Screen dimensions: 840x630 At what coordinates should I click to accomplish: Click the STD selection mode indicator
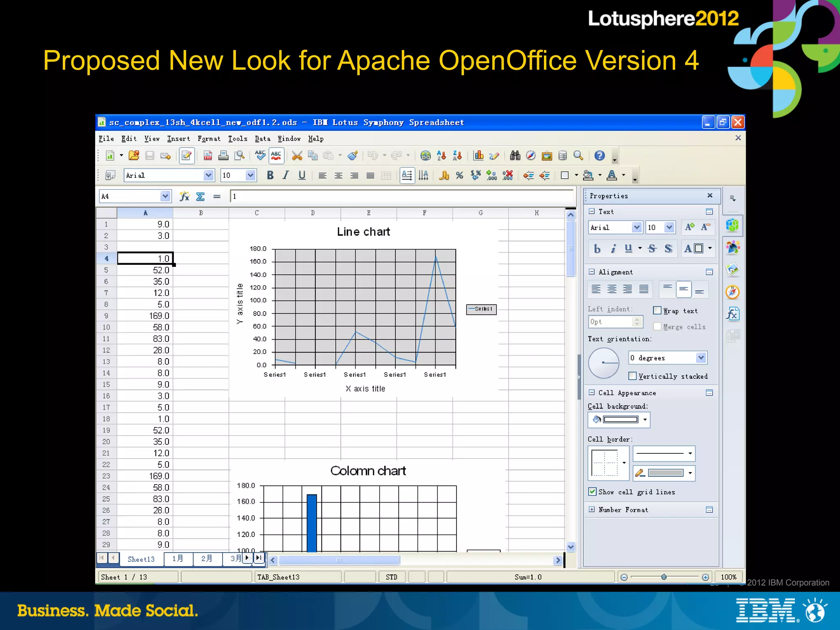click(x=392, y=577)
